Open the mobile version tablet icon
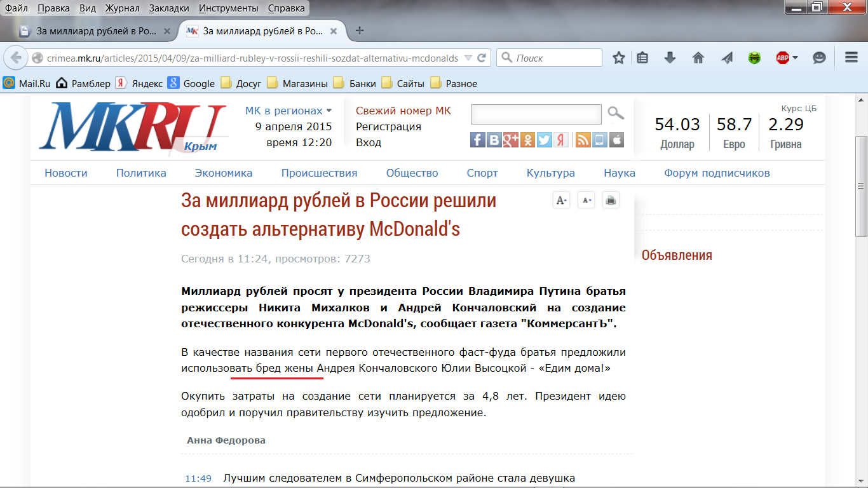The image size is (868, 488). point(600,140)
